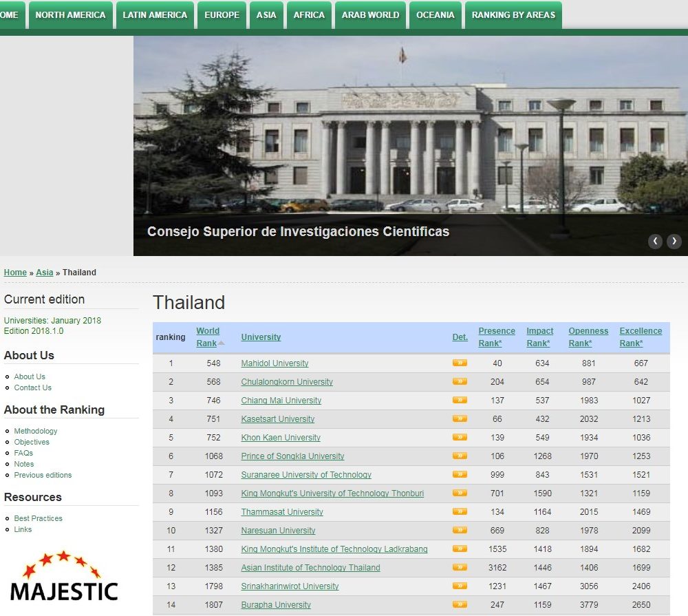This screenshot has height=616, width=688.
Task: Click details arrow for Thammasat University
Action: pyautogui.click(x=460, y=511)
